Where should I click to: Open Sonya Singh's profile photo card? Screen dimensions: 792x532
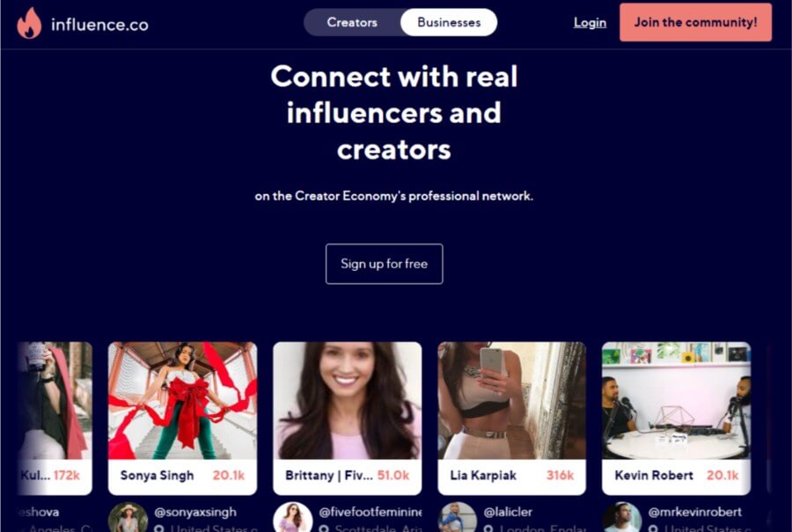click(x=182, y=418)
